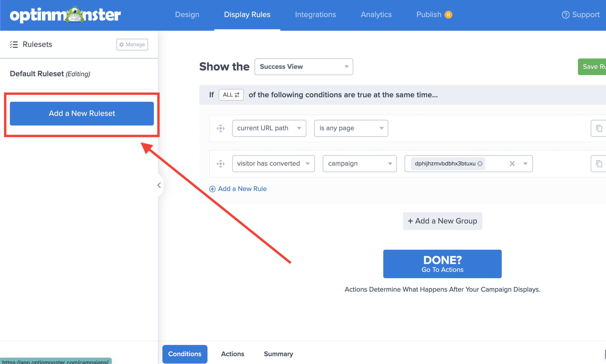Expand the current URL path dropdown
Image resolution: width=606 pixels, height=364 pixels.
click(x=269, y=128)
